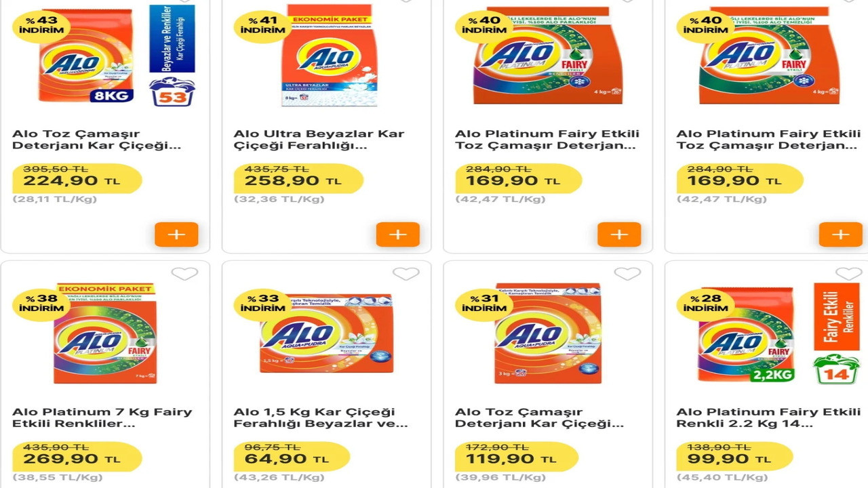Heart the 119,90 TL Alo Toz detergent

point(627,274)
